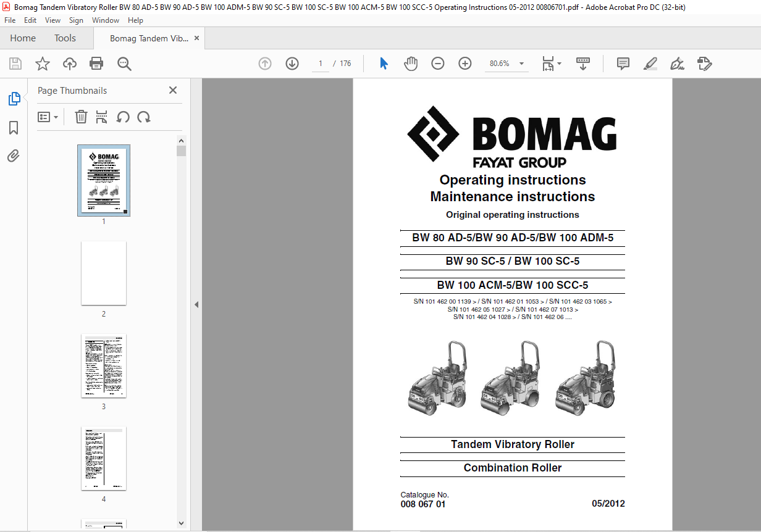
Task: Open the File menu
Action: (10, 20)
